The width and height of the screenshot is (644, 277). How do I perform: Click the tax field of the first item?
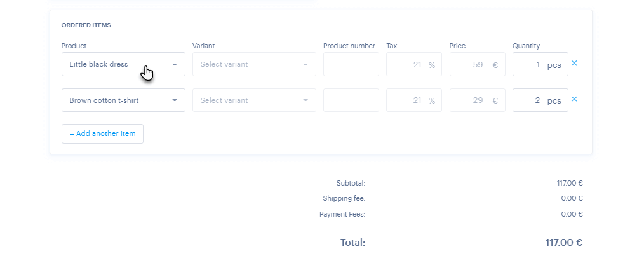tap(413, 64)
